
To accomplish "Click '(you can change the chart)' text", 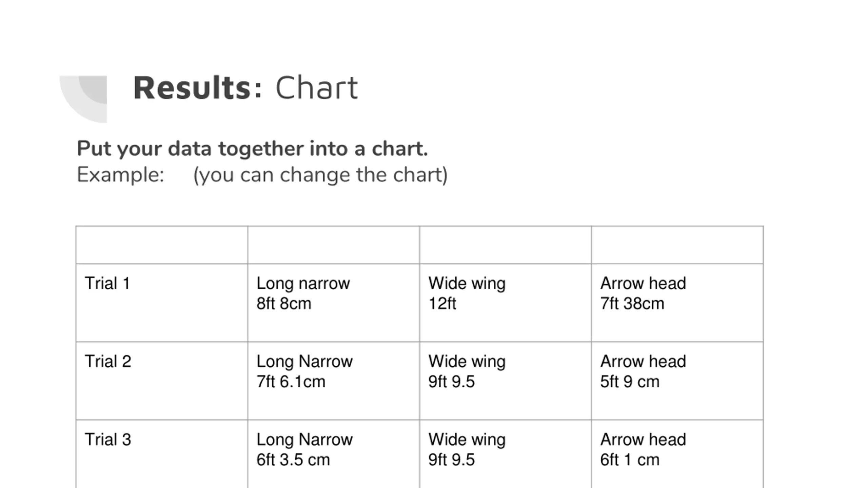I will coord(320,175).
